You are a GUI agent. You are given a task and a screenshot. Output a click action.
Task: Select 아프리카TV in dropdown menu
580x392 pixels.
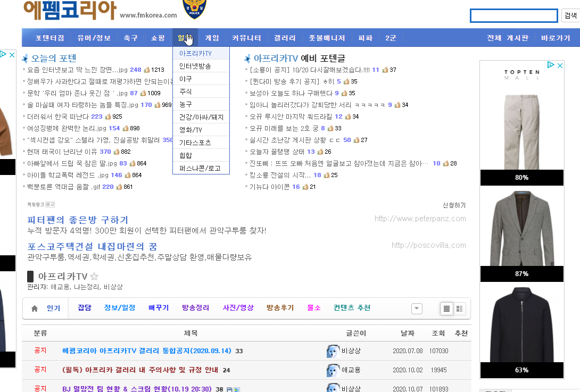(201, 53)
